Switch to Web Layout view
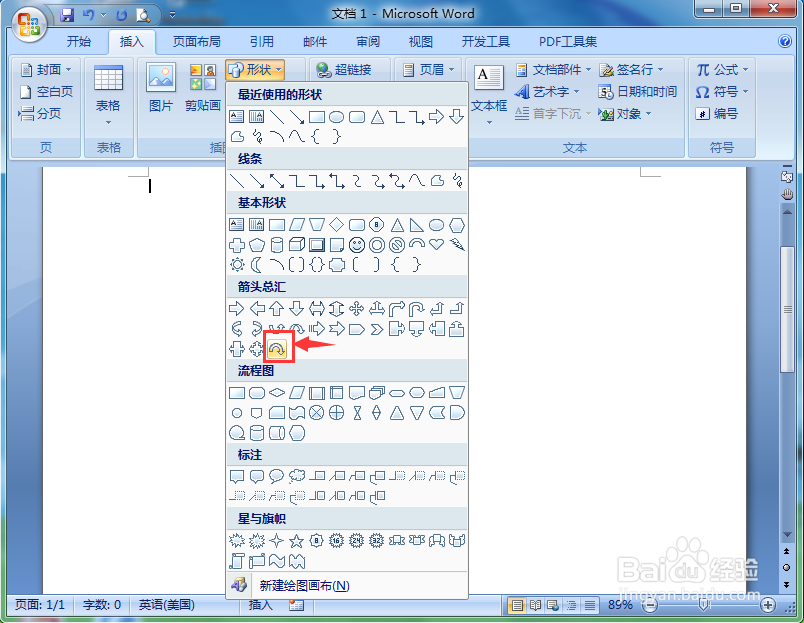 [x=553, y=605]
